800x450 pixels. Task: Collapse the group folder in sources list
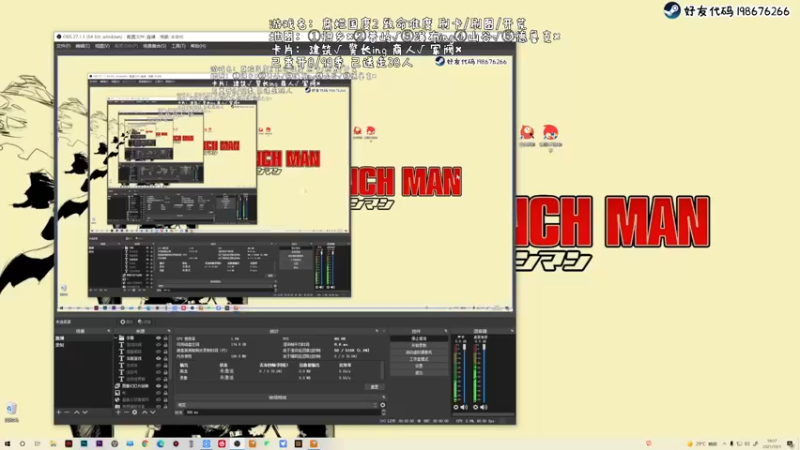[x=116, y=338]
